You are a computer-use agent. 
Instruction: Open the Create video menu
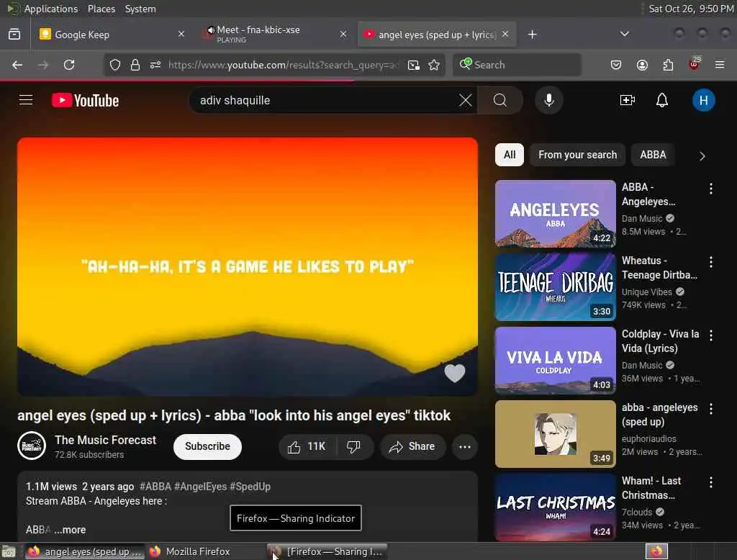(x=628, y=100)
